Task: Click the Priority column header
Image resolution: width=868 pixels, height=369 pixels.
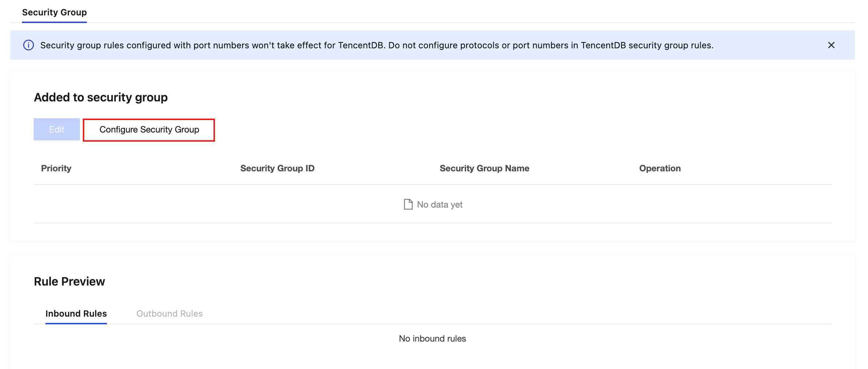Action: click(x=56, y=168)
